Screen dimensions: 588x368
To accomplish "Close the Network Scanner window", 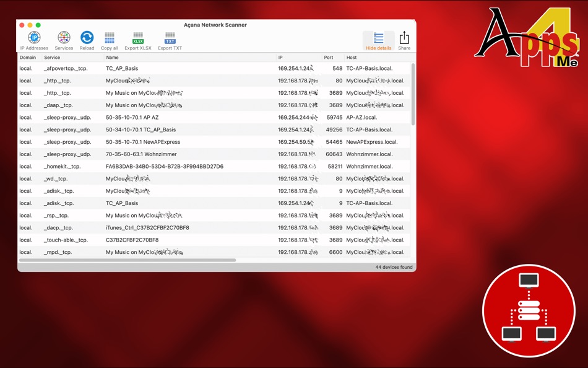I will 22,25.
